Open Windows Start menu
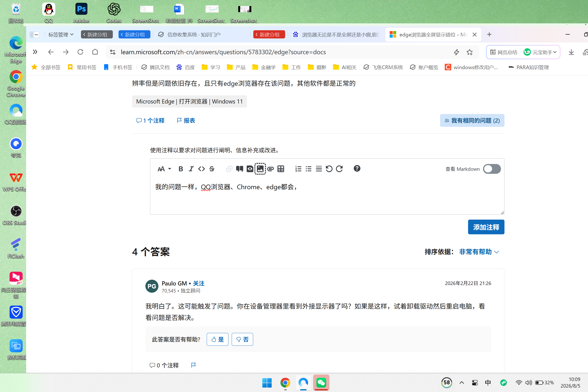This screenshot has width=588, height=392. coord(267,382)
